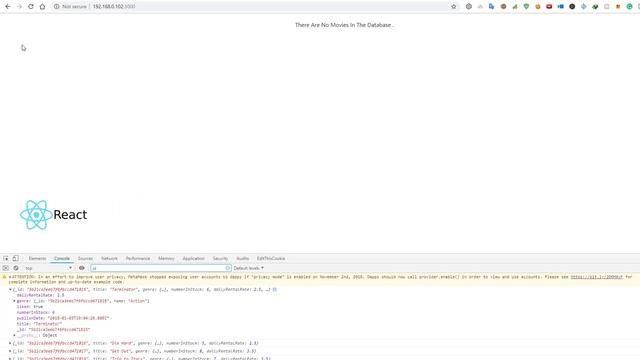Screen dimensions: 640x360
Task: Go back using the browser back arrow
Action: click(x=8, y=7)
